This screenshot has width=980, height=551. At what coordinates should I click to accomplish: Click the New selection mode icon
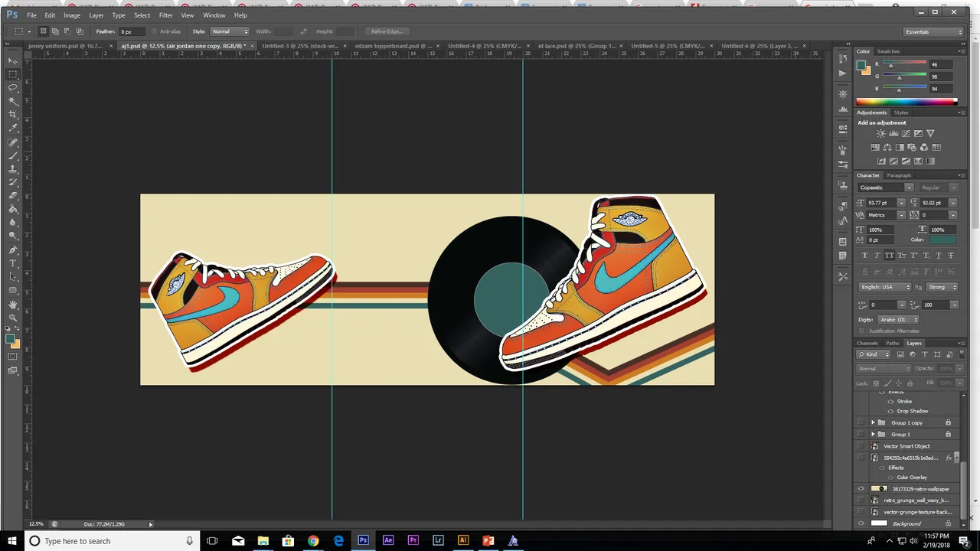(x=44, y=31)
